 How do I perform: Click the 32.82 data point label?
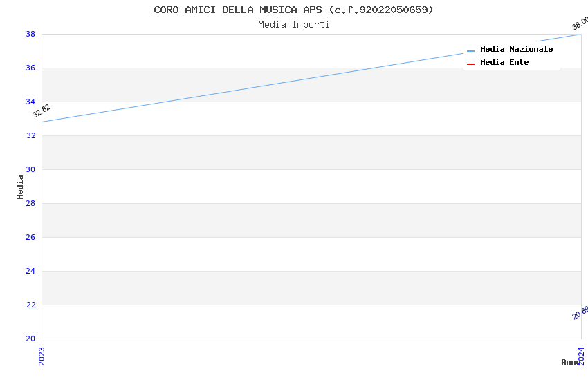(x=42, y=111)
